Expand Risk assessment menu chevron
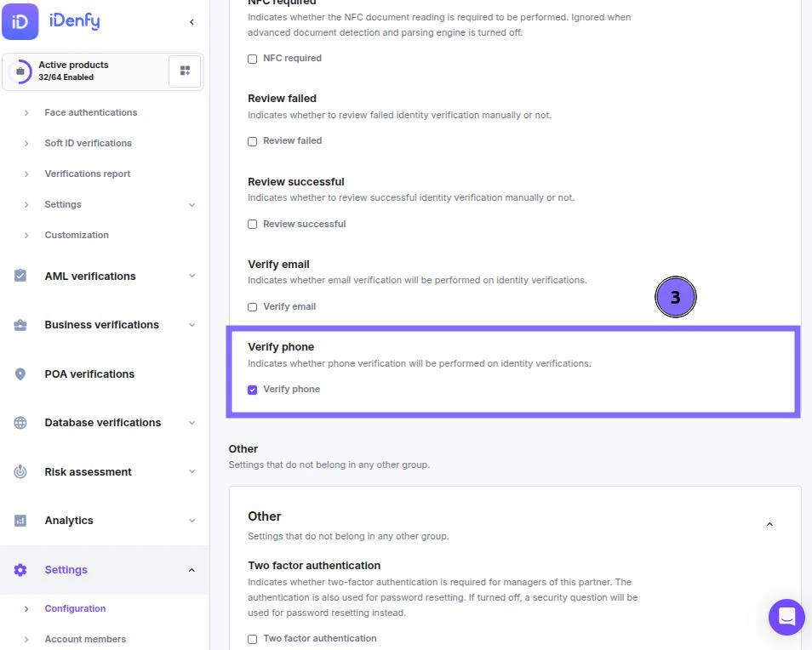The image size is (812, 650). [192, 471]
